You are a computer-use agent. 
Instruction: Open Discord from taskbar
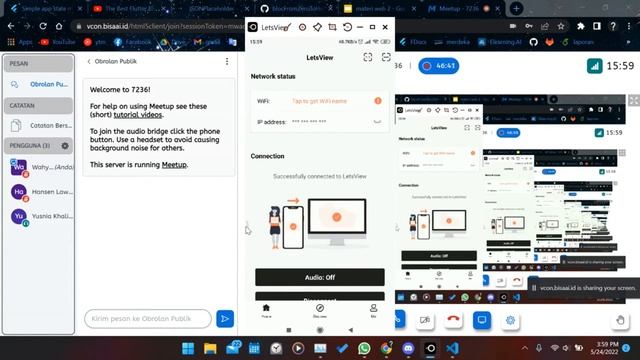click(x=408, y=348)
